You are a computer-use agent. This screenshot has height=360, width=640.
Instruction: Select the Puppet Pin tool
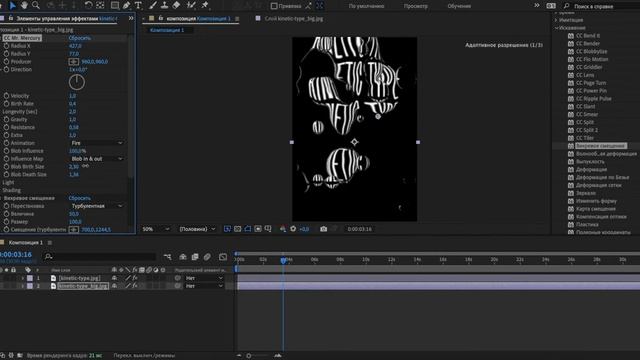(205, 5)
